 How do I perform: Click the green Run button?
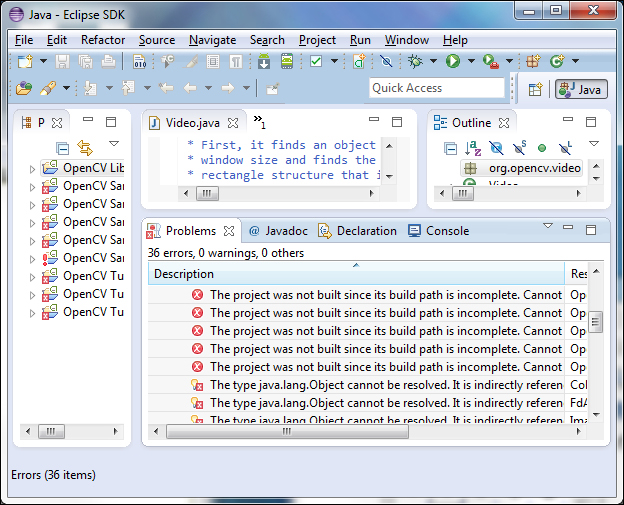pos(453,61)
